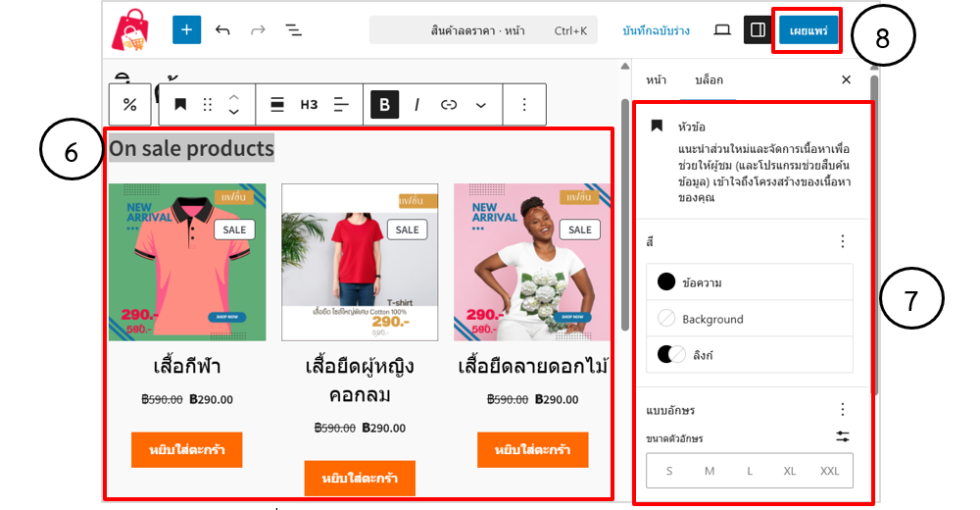Open the document overview list icon
This screenshot has height=510, width=980.
(293, 30)
